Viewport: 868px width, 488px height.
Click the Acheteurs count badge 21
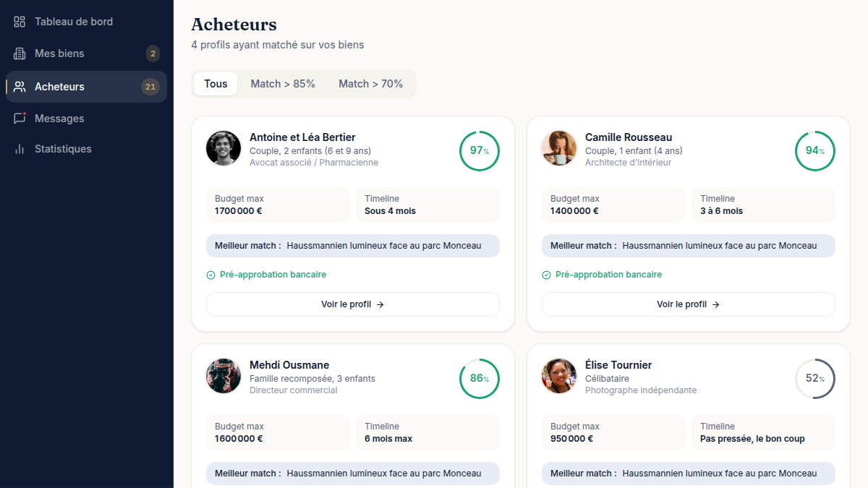pyautogui.click(x=150, y=87)
